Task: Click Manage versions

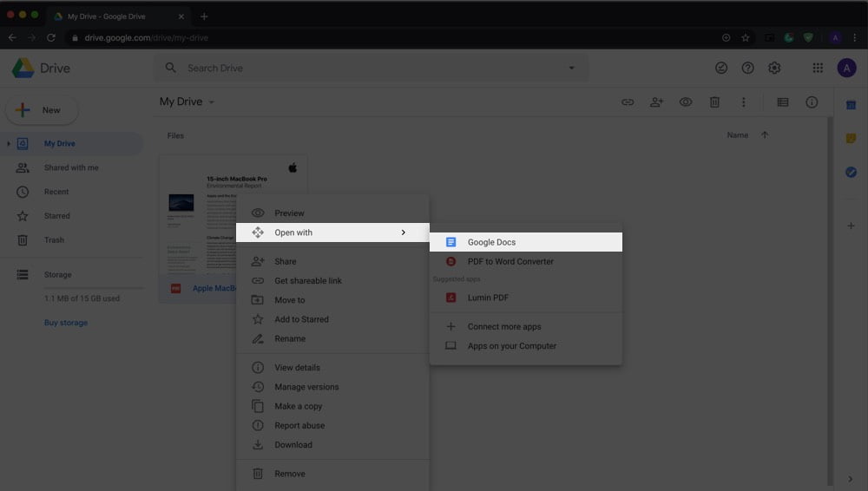Action: 332,387
